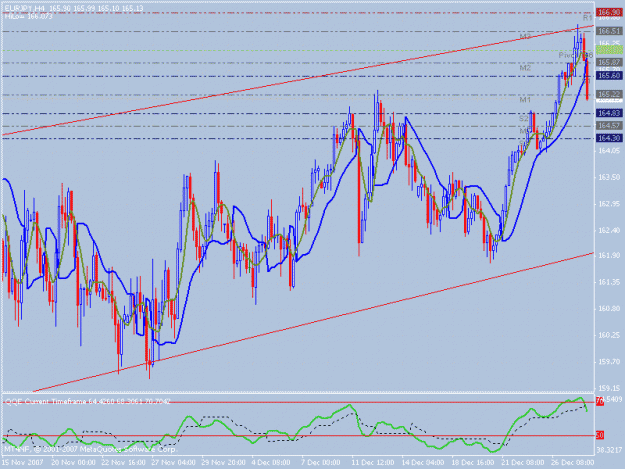Click the 159.70 price axis value

point(609,362)
